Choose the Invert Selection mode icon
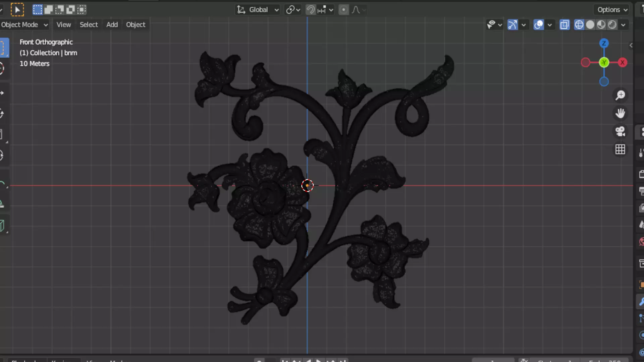 click(70, 10)
